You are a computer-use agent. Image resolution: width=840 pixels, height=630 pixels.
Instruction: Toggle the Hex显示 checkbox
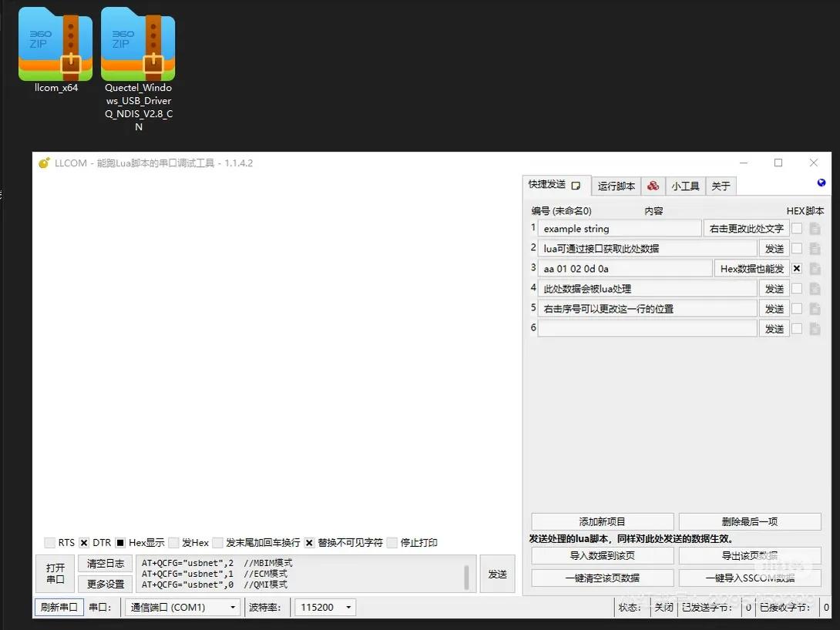pos(120,543)
